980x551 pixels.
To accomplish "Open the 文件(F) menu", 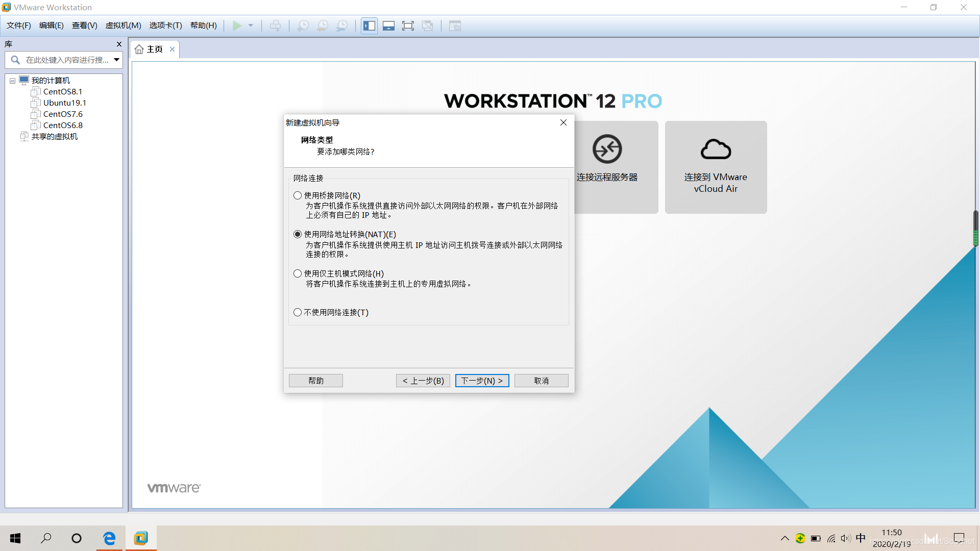I will pyautogui.click(x=19, y=26).
